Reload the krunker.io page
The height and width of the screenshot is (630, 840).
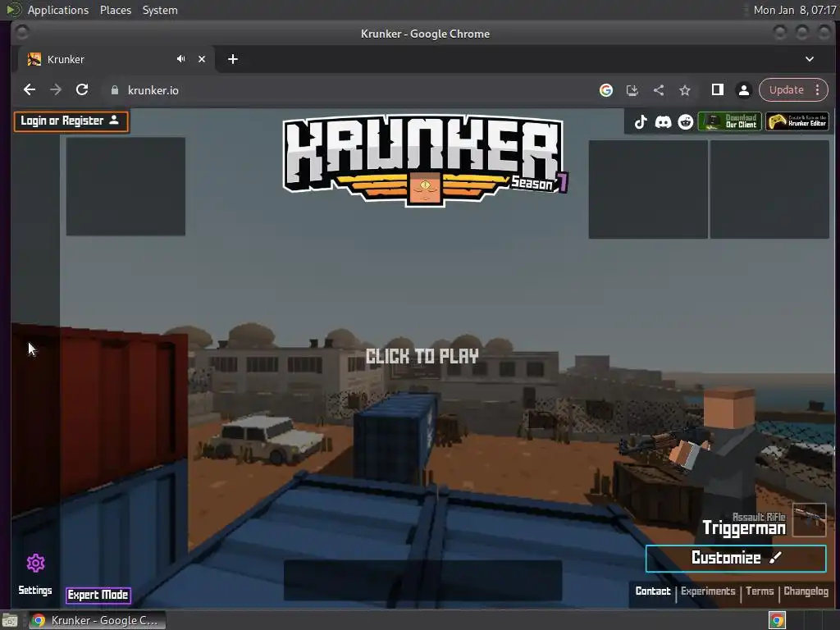82,90
